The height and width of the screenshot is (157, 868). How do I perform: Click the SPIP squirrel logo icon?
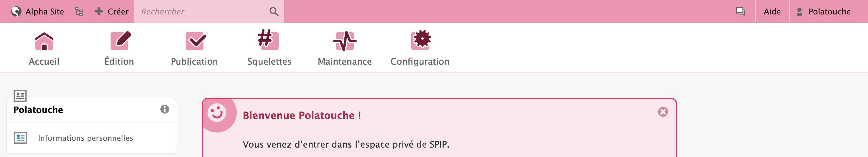pos(16,12)
